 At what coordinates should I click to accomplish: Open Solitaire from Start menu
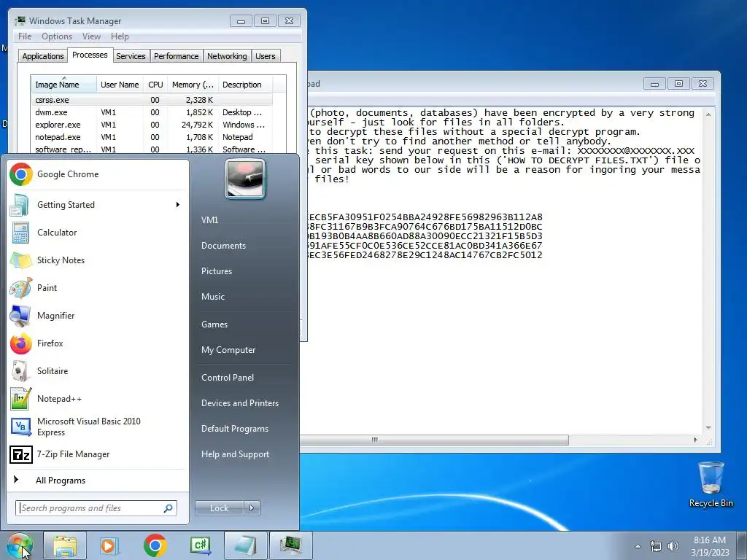point(98,371)
